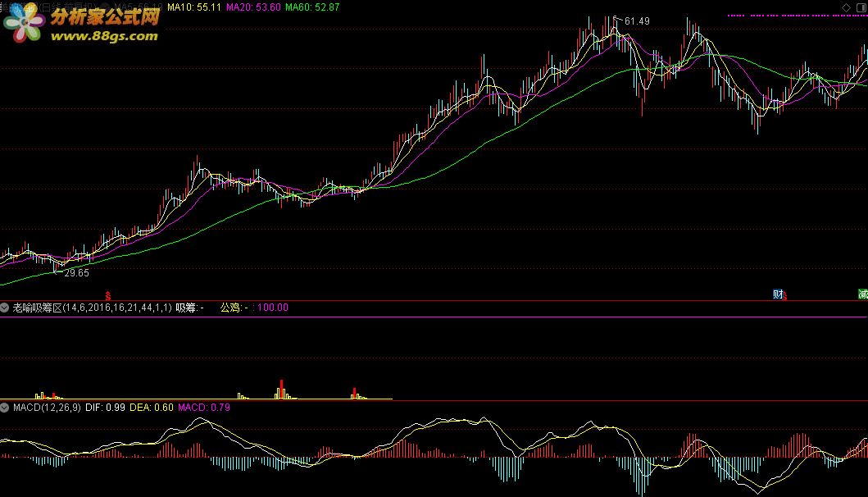The width and height of the screenshot is (868, 497).
Task: Click the magenta MACD: 0.79 value
Action: [204, 408]
